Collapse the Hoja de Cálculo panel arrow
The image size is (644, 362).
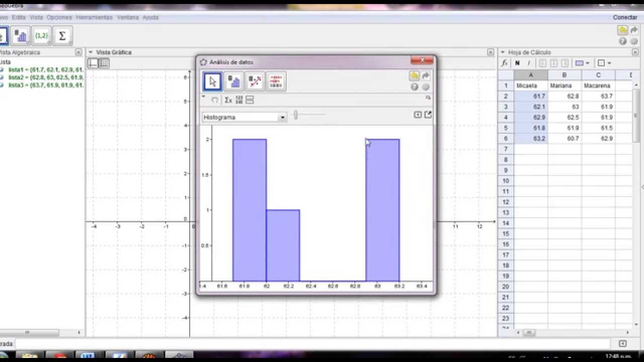click(503, 52)
